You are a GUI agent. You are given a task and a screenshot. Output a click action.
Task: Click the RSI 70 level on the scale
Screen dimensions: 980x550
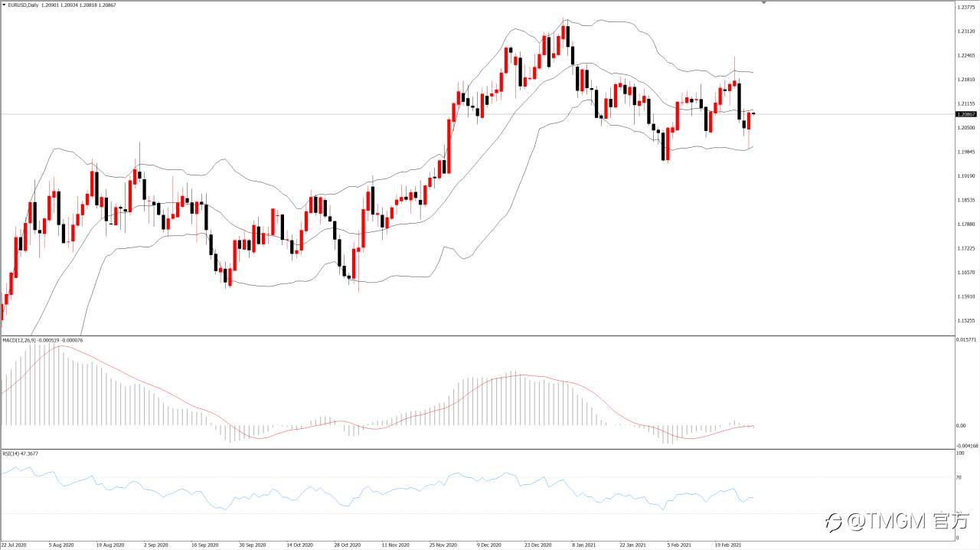click(x=960, y=477)
